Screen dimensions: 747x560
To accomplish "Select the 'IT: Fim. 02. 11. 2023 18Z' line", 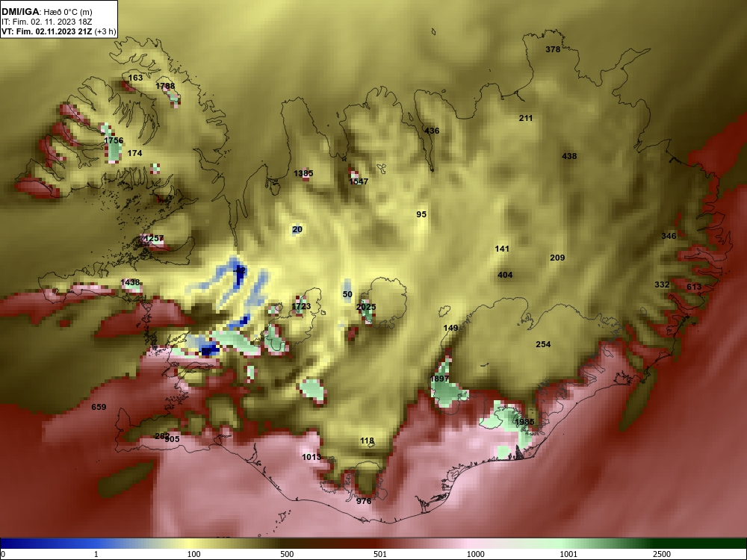I will pyautogui.click(x=46, y=22).
